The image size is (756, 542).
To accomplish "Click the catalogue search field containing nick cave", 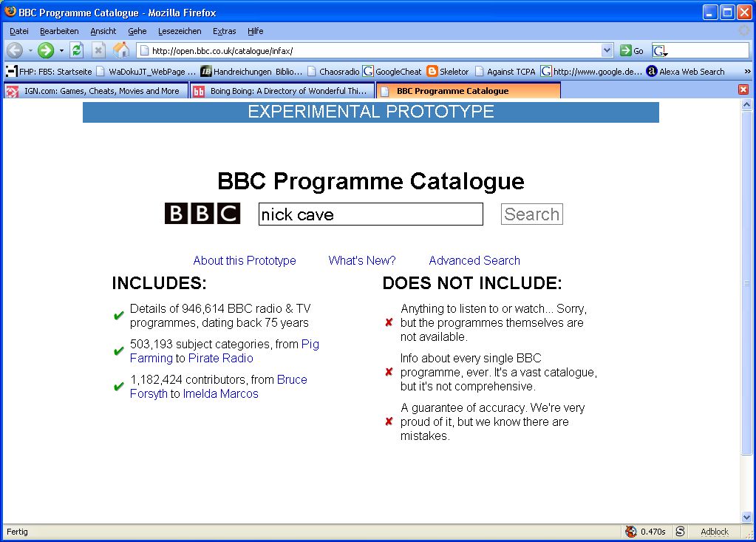I will [371, 214].
